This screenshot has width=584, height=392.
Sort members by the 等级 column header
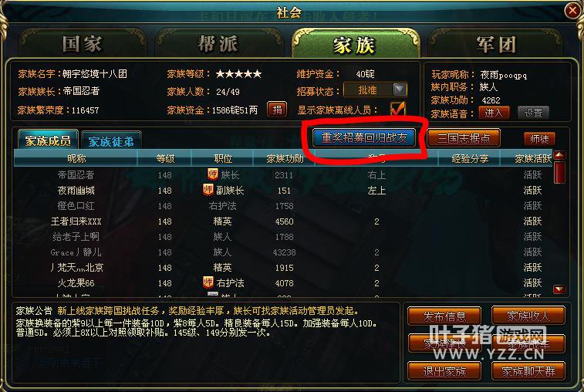pyautogui.click(x=165, y=159)
